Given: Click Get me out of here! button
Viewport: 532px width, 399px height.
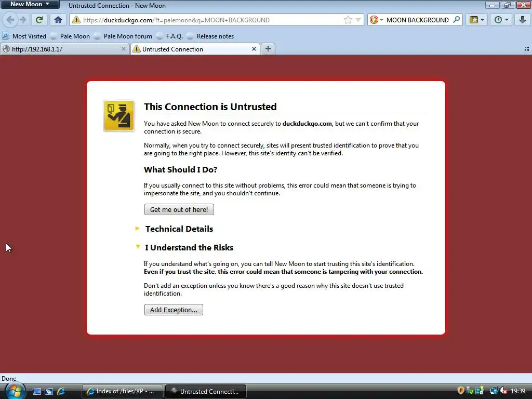Looking at the screenshot, I should [179, 209].
